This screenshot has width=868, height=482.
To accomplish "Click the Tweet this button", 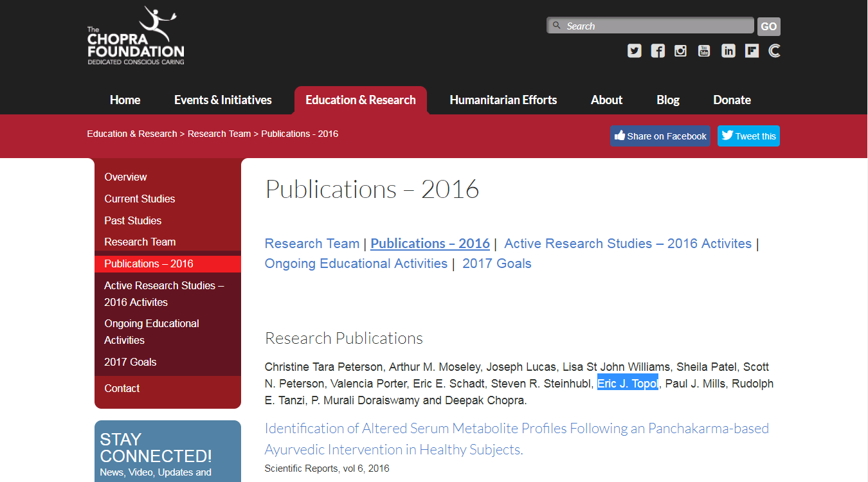I will tap(748, 136).
